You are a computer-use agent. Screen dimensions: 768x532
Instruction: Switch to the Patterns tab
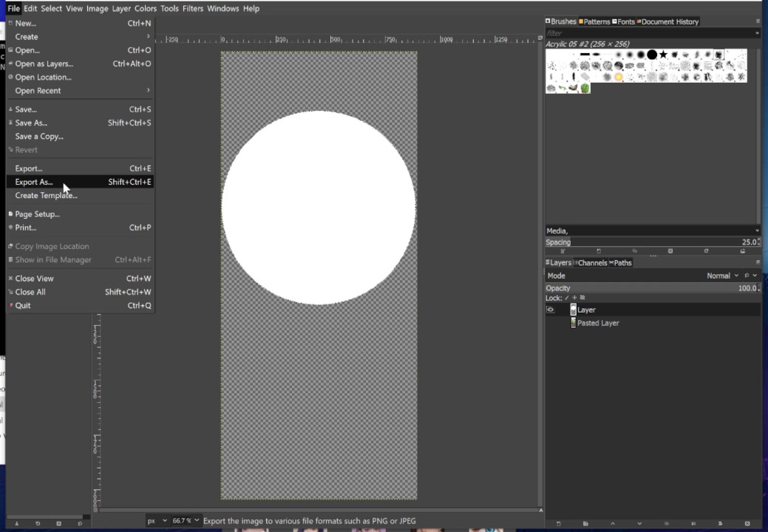tap(594, 21)
